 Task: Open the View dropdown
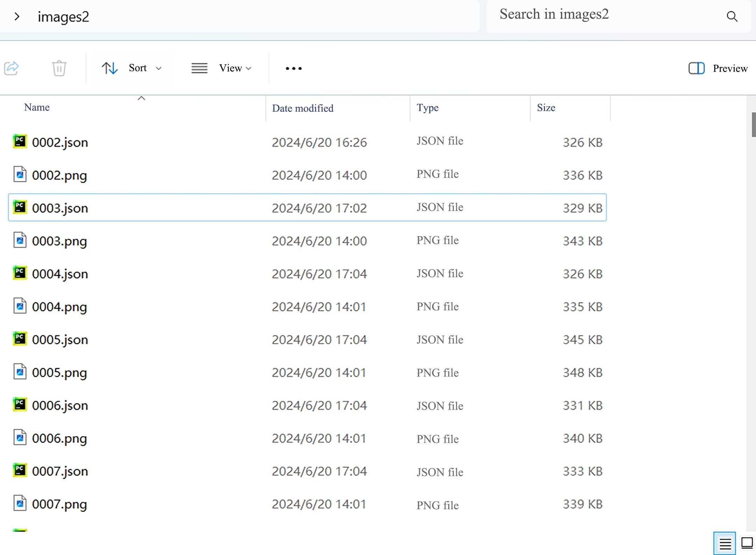pyautogui.click(x=235, y=68)
